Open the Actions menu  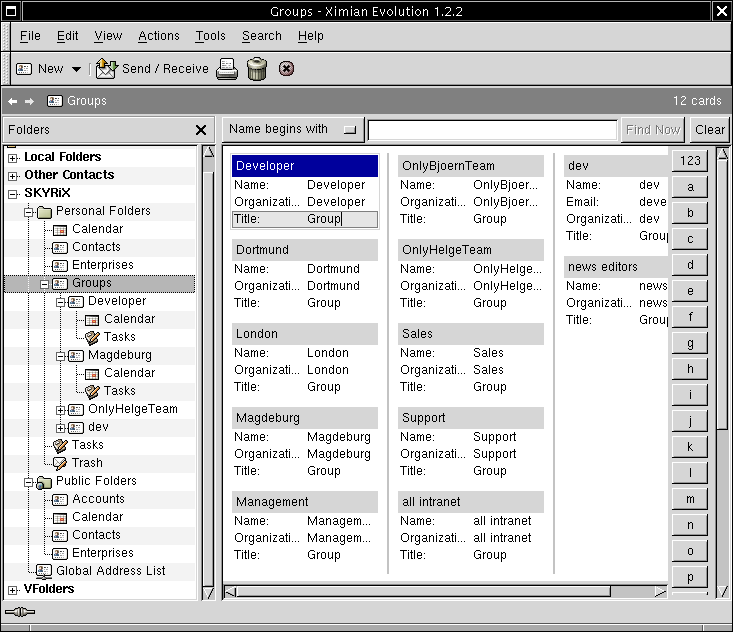[x=158, y=36]
